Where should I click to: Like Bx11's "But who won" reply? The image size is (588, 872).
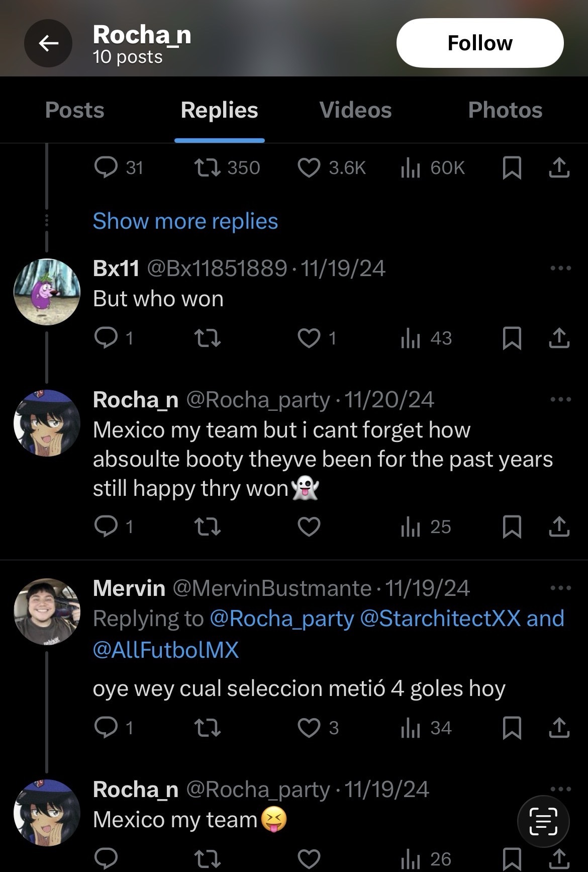[309, 338]
